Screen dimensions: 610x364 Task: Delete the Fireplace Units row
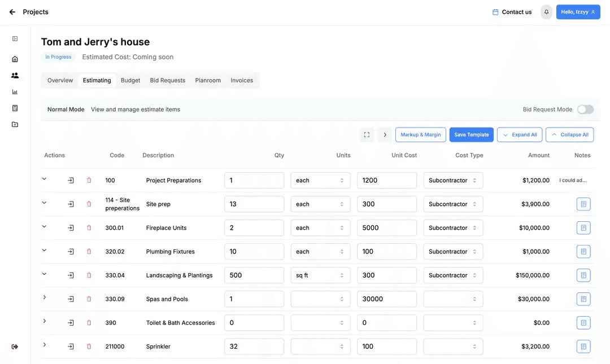[89, 228]
